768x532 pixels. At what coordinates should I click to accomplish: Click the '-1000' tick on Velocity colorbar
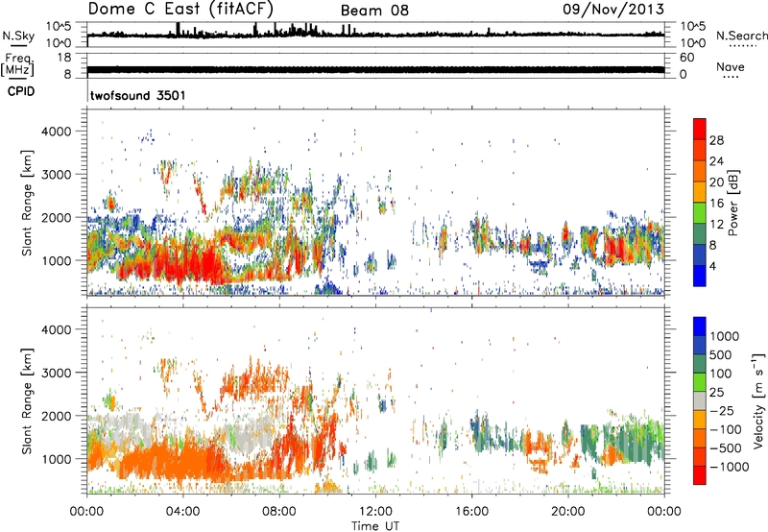730,467
